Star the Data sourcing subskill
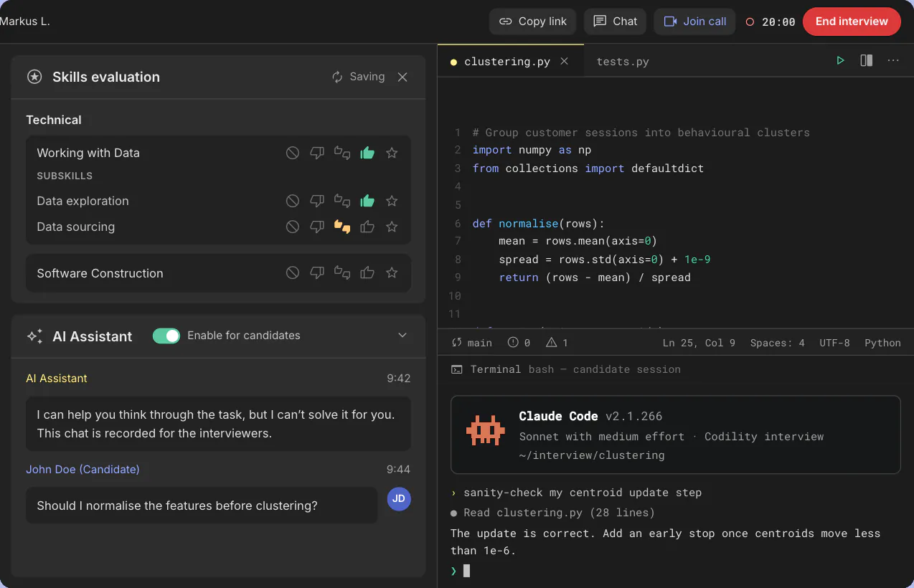914x588 pixels. (x=392, y=227)
